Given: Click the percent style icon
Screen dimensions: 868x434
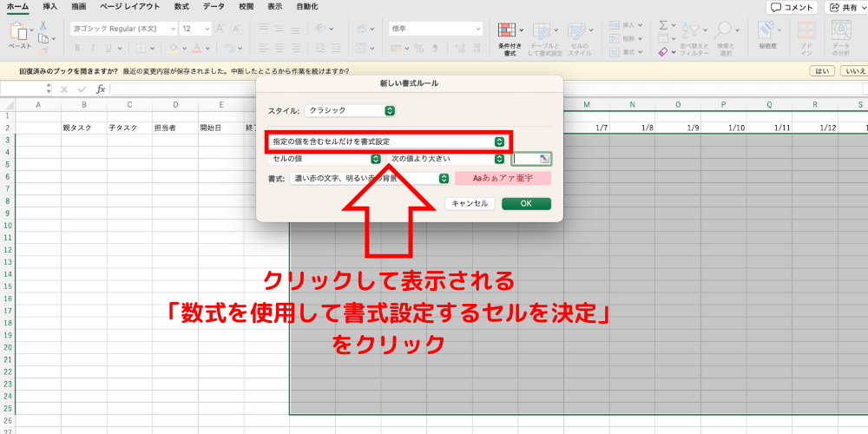Looking at the screenshot, I should (x=419, y=48).
